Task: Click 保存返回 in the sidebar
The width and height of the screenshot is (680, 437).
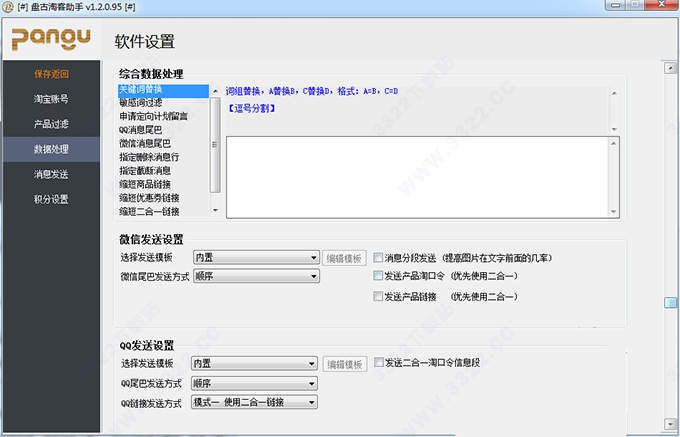Action: 51,74
